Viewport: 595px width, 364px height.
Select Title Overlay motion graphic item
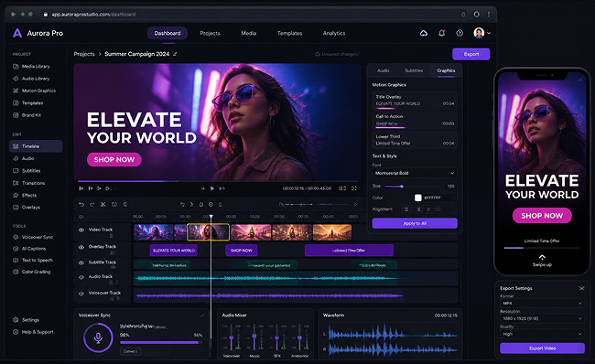(x=415, y=101)
